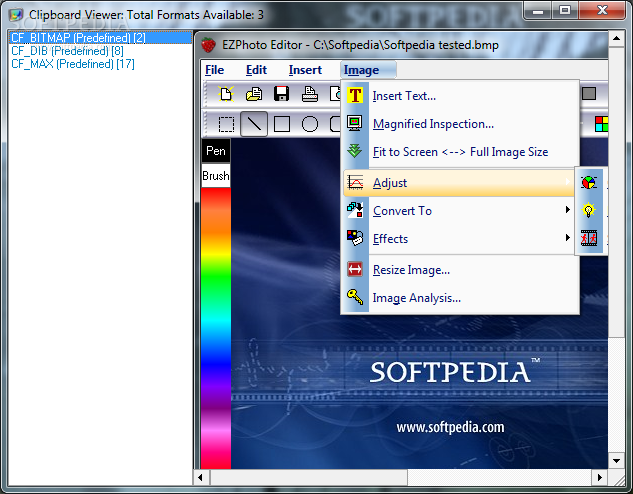Open the Insert menu in EZPhoto Editor
633x494 pixels.
pos(305,70)
